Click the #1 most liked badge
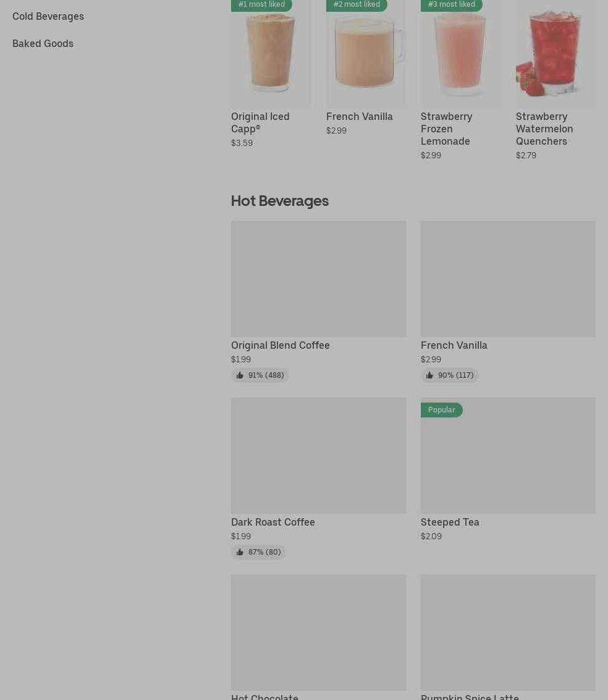The height and width of the screenshot is (700, 608). pos(261,4)
